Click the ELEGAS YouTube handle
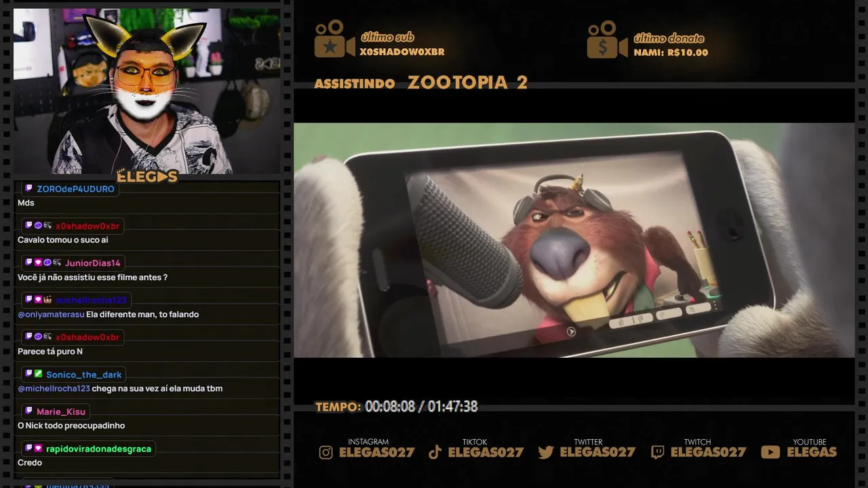The height and width of the screenshot is (488, 868). [812, 452]
